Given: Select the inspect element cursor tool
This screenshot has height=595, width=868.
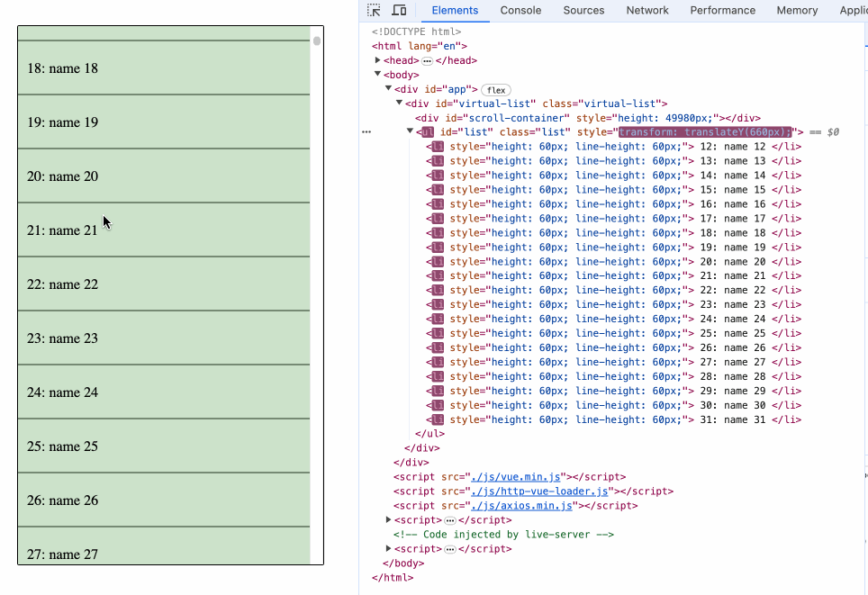Looking at the screenshot, I should click(374, 10).
